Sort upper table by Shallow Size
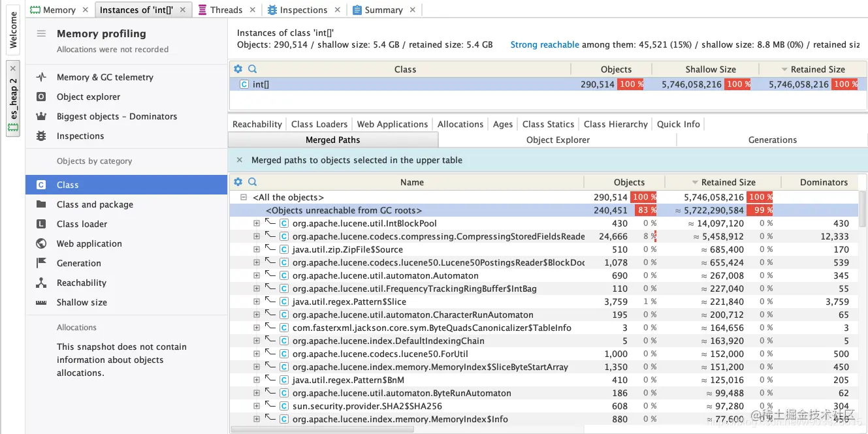This screenshot has width=868, height=434. pos(705,69)
